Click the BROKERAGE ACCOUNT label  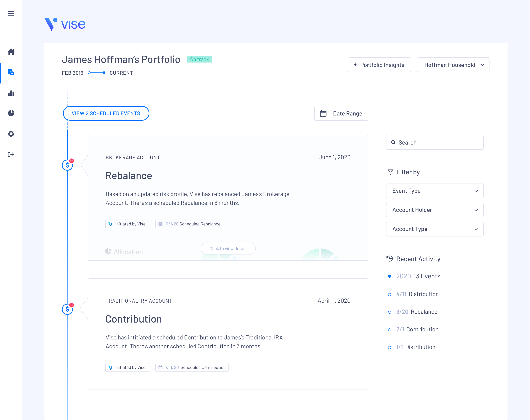pos(133,157)
